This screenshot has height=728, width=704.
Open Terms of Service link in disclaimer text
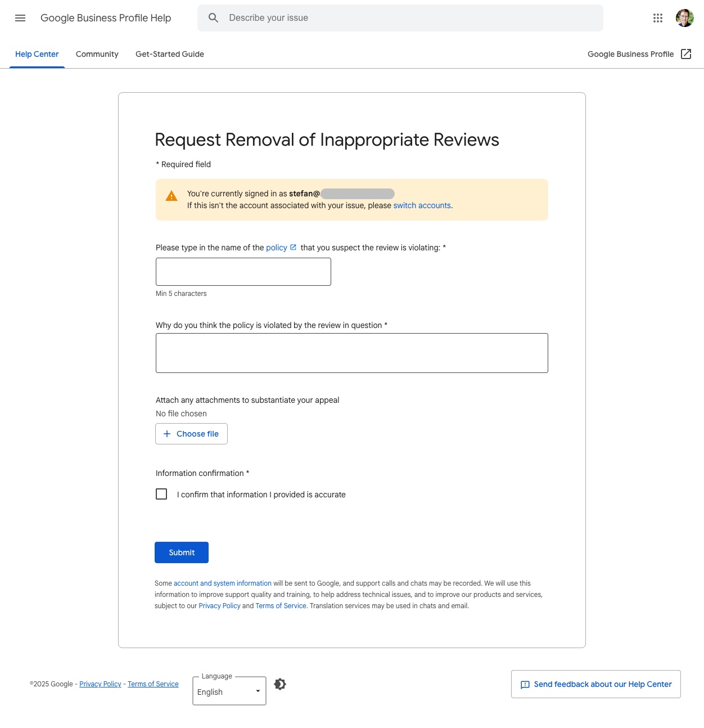point(281,606)
